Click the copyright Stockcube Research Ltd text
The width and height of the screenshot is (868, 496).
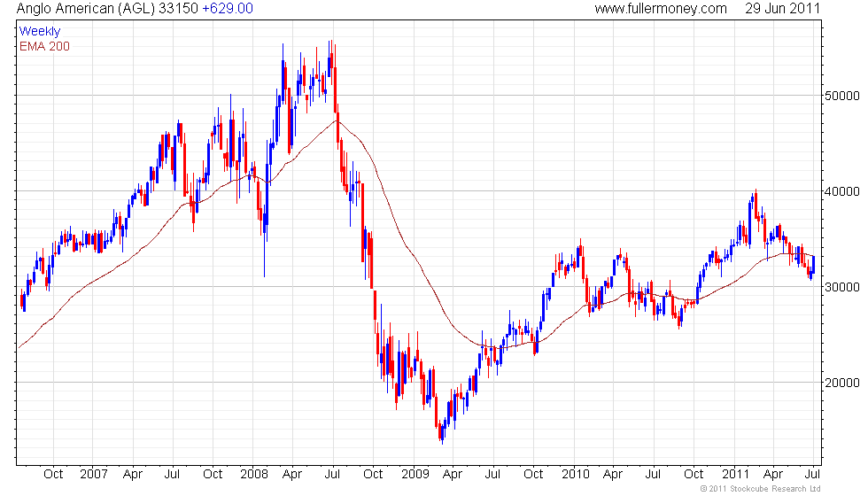(x=761, y=489)
